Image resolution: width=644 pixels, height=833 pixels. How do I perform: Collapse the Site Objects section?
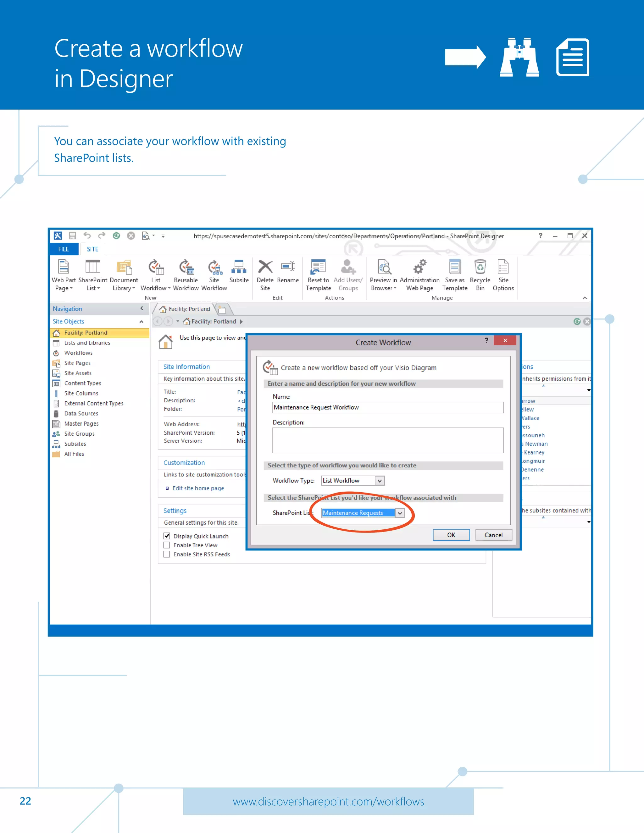[142, 322]
